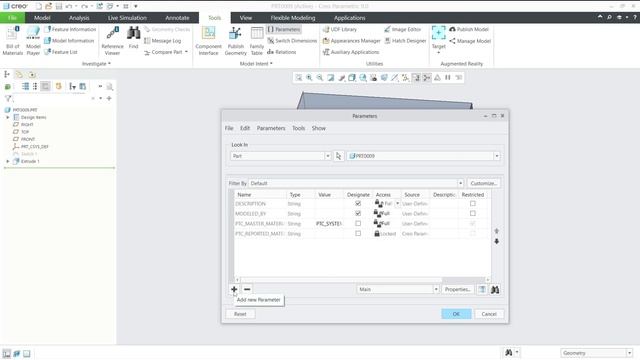Image resolution: width=640 pixels, height=360 pixels.
Task: Open the Reference Viewer
Action: 112,40
